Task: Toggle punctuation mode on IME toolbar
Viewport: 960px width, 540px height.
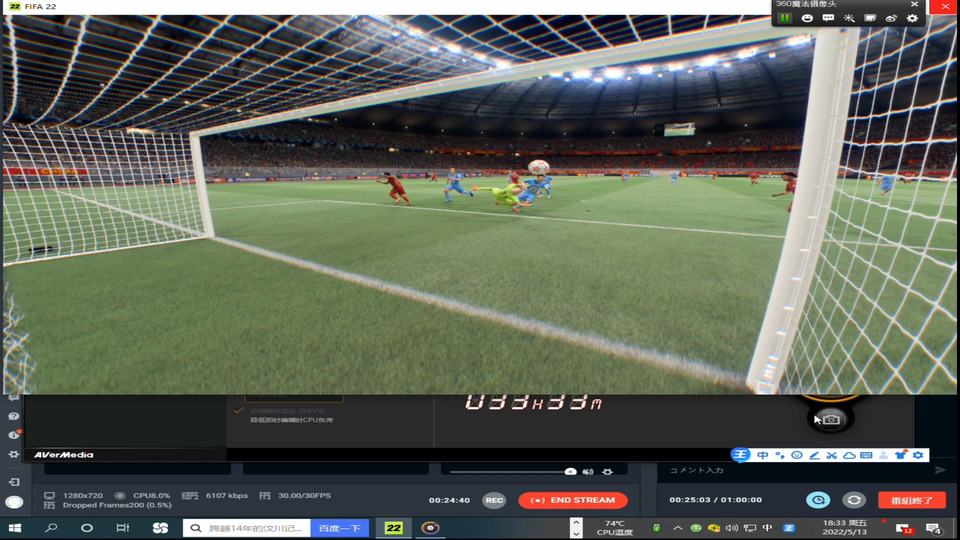Action: 779,455
